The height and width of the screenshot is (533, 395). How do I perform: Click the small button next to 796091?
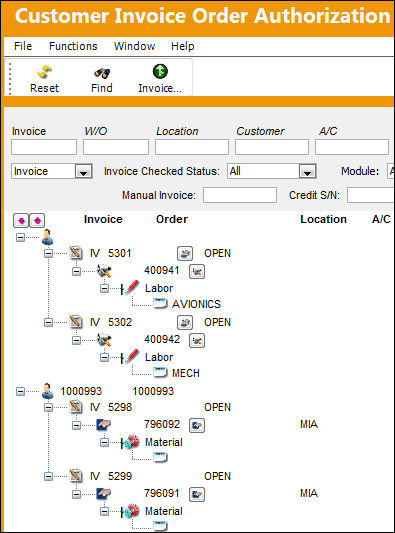[x=197, y=494]
